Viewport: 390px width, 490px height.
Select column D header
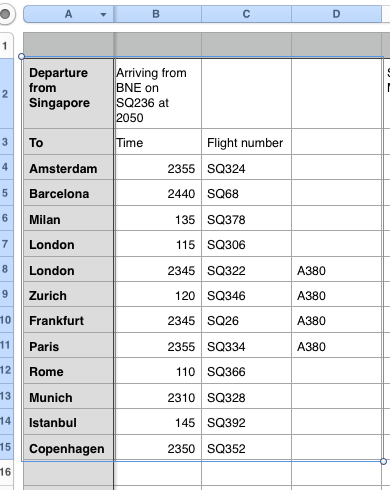click(x=336, y=14)
